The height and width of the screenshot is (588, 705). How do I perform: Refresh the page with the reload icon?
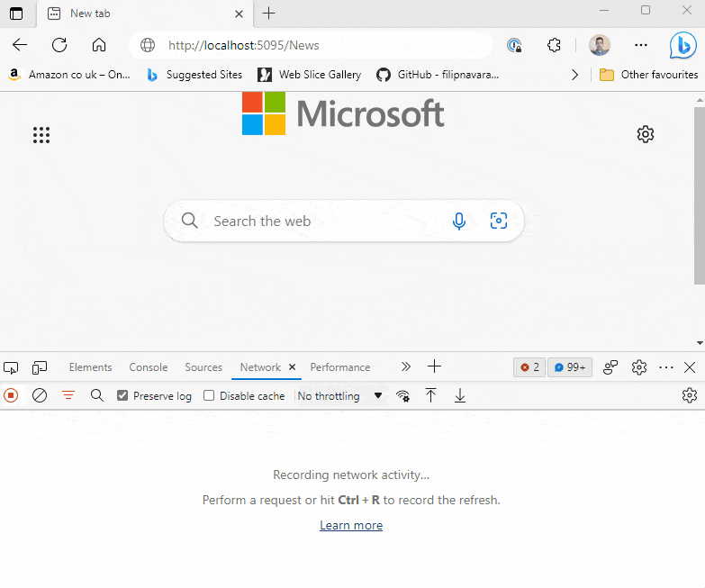click(x=59, y=45)
